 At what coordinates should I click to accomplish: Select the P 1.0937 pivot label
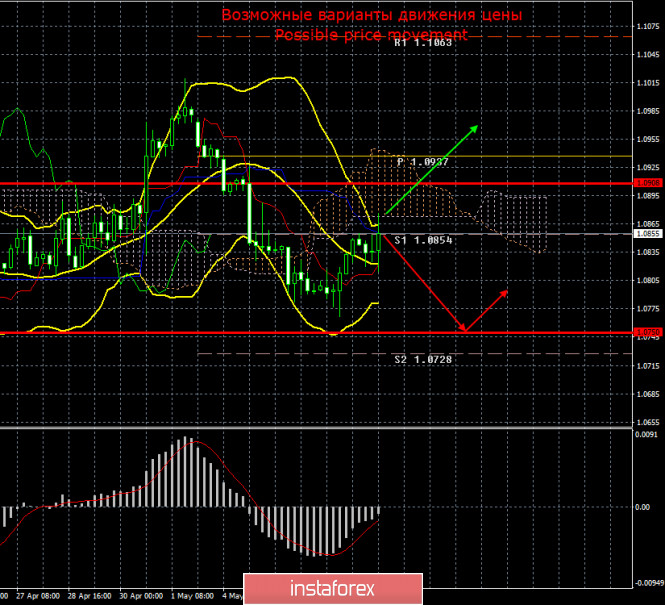tap(423, 162)
